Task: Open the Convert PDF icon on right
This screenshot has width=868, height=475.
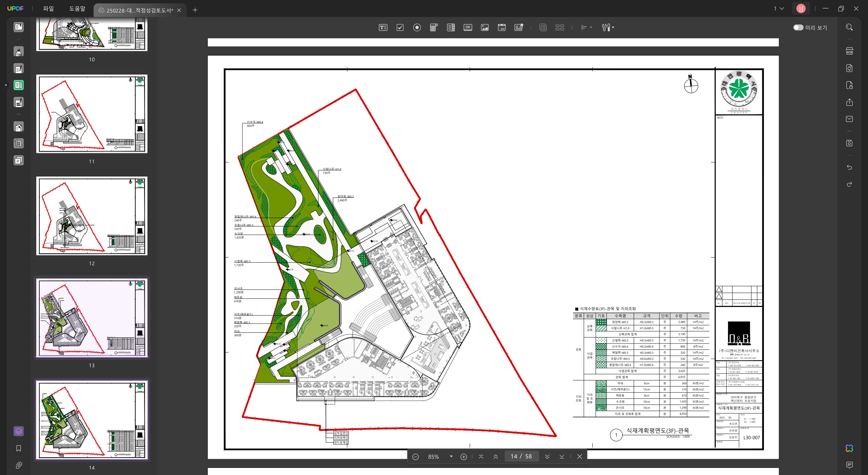Action: pyautogui.click(x=849, y=68)
